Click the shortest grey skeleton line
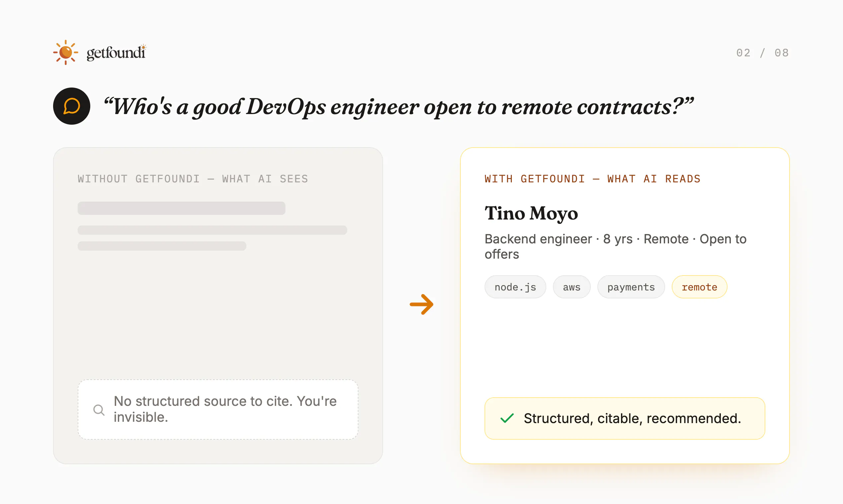The image size is (843, 504). (162, 246)
